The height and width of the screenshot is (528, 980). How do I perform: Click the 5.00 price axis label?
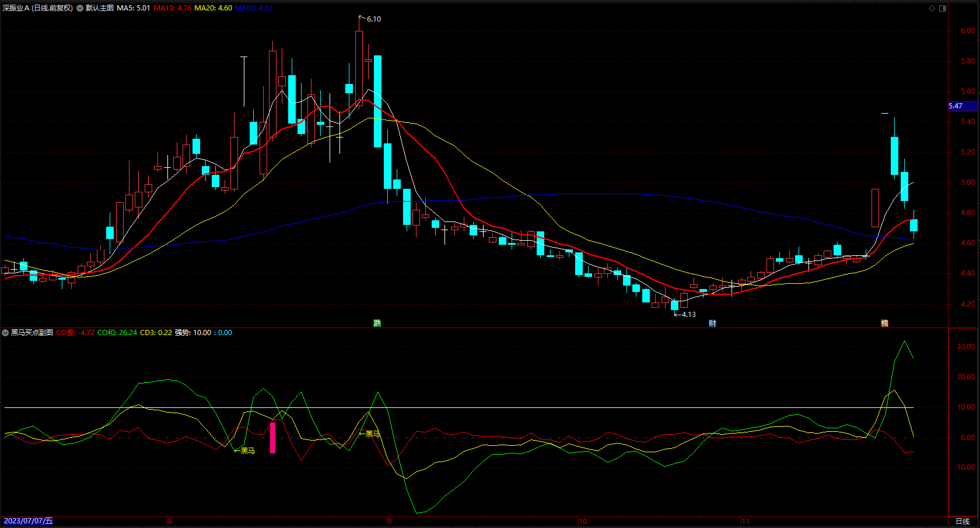coord(968,182)
